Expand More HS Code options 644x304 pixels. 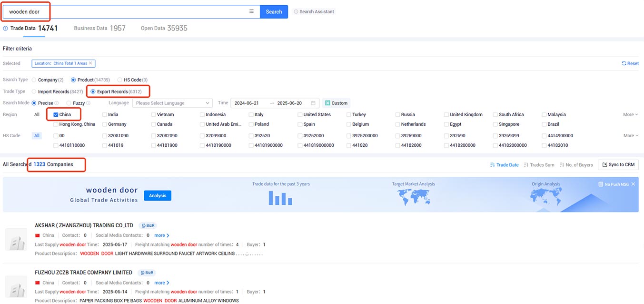[x=631, y=136]
